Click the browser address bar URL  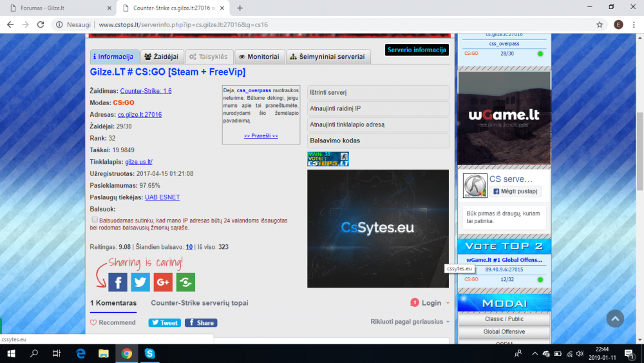tap(183, 25)
